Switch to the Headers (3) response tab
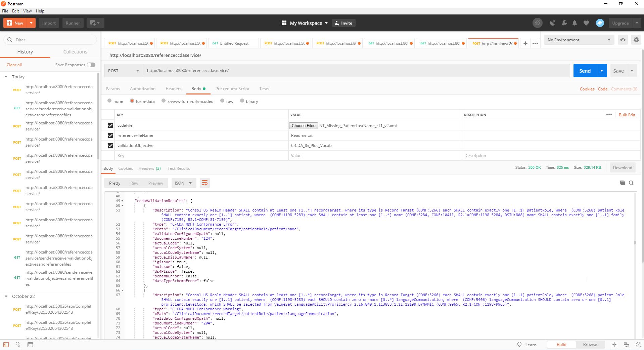Viewport: 644px width, 350px height. click(x=149, y=168)
